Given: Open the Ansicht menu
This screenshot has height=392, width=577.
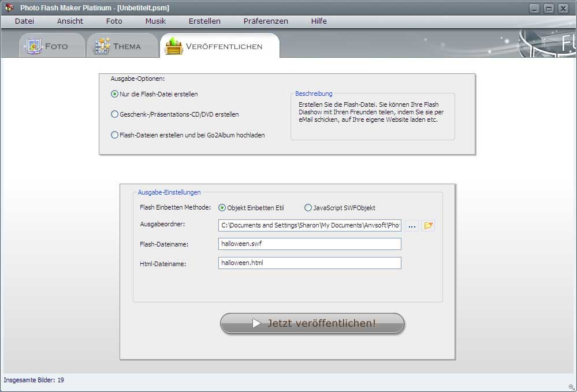Looking at the screenshot, I should (70, 21).
